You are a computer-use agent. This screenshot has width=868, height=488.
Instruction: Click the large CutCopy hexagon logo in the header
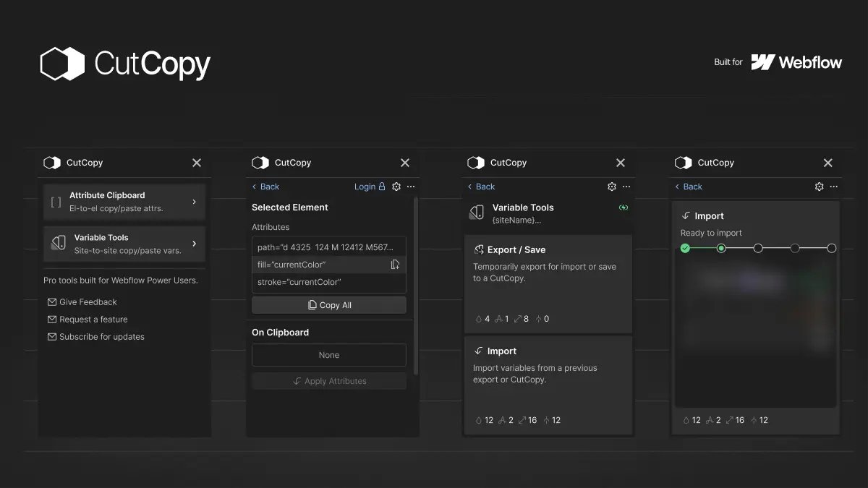click(63, 64)
